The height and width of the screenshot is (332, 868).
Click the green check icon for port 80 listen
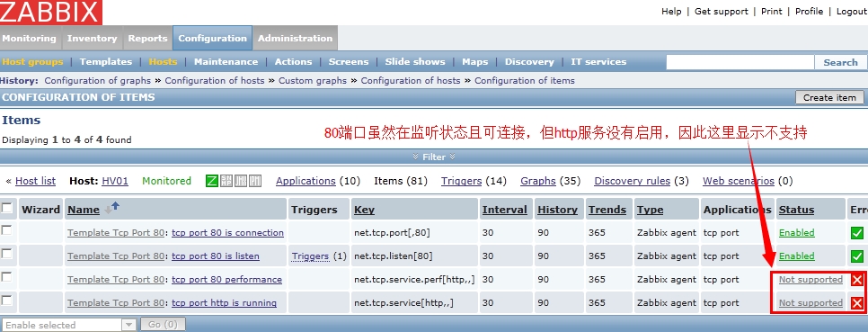tap(857, 256)
